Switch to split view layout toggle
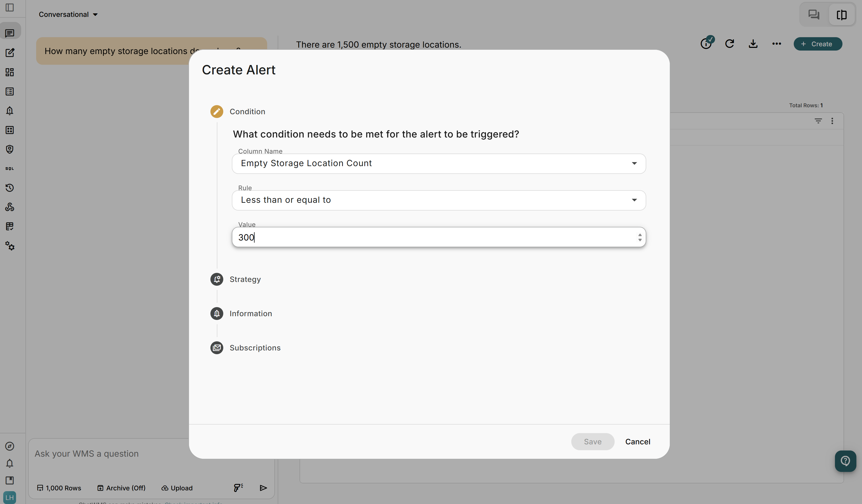 point(841,15)
